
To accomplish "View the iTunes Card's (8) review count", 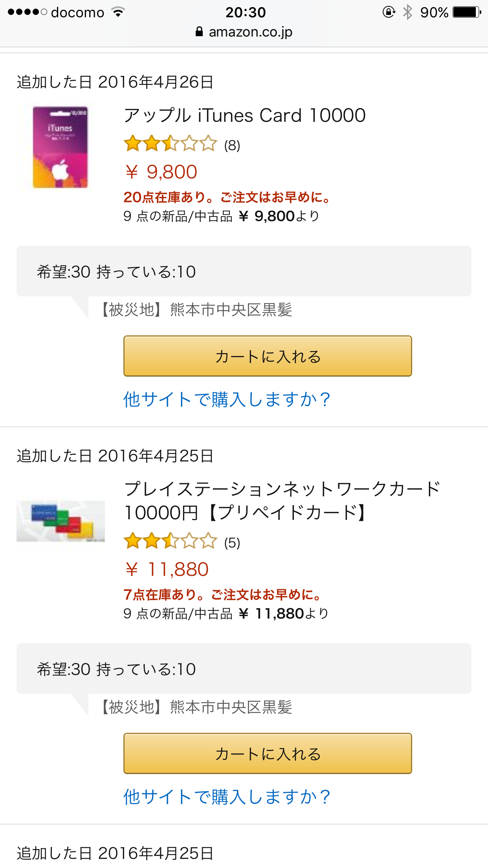I will [232, 145].
